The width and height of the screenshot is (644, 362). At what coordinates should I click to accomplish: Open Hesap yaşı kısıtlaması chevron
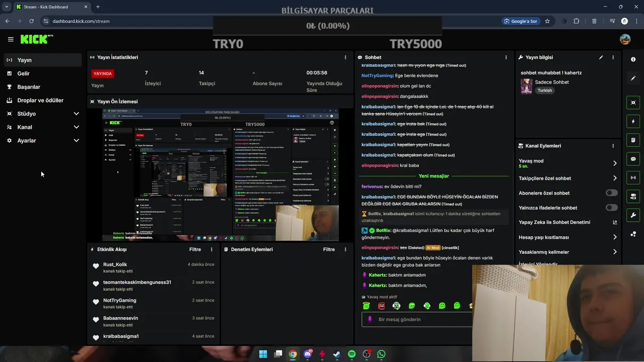point(615,237)
